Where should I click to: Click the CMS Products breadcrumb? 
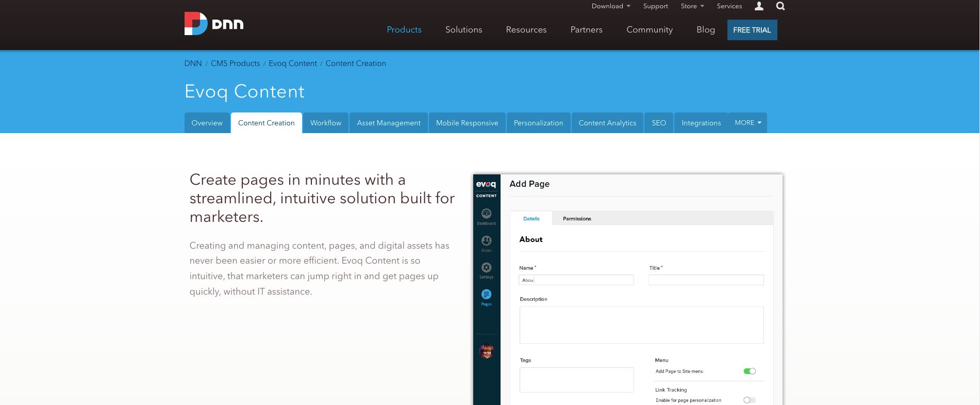tap(235, 63)
